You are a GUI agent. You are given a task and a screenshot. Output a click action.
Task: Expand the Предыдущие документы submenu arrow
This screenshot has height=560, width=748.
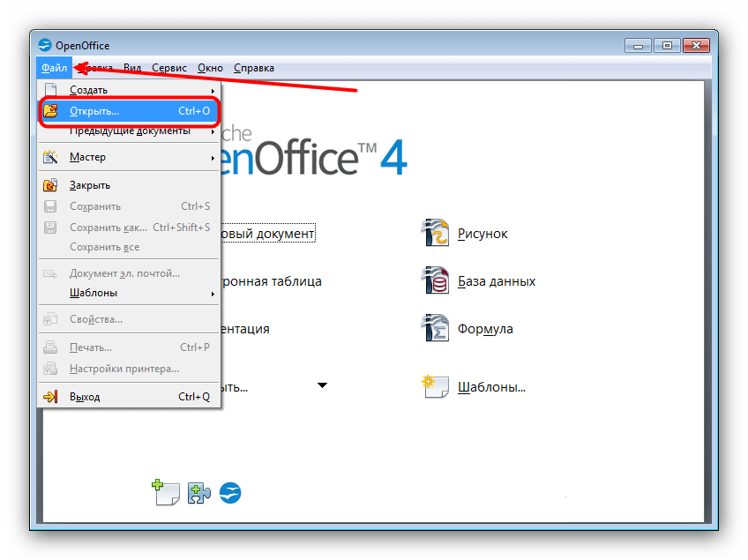tap(213, 131)
